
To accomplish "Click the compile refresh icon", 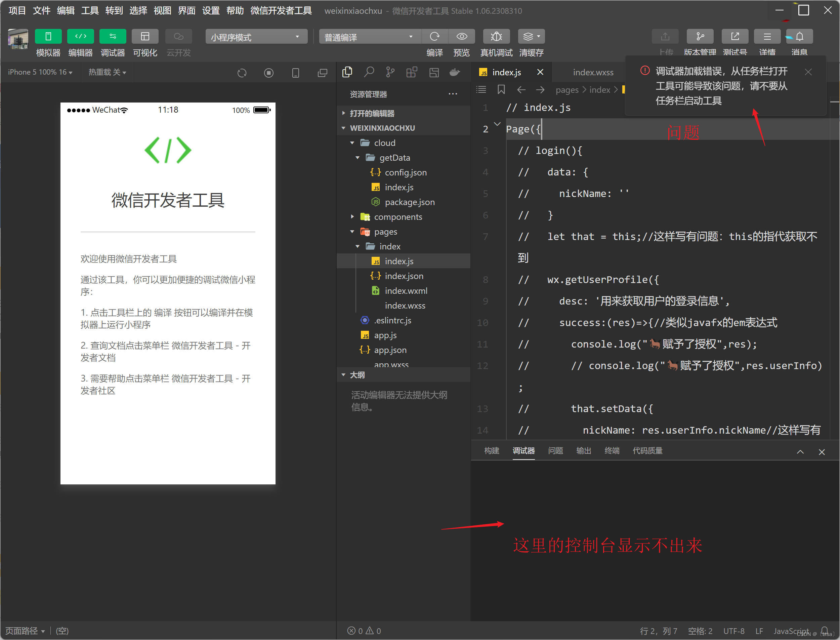I will [434, 37].
